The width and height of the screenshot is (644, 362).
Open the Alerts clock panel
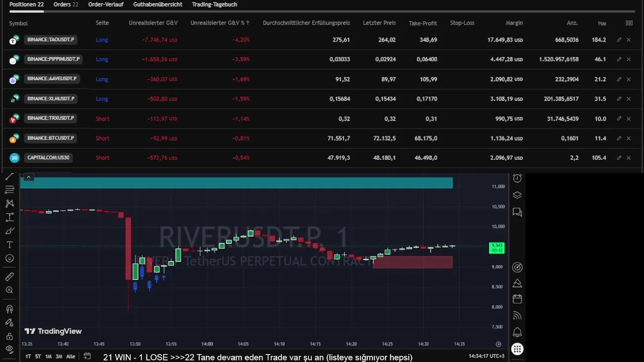tap(517, 178)
